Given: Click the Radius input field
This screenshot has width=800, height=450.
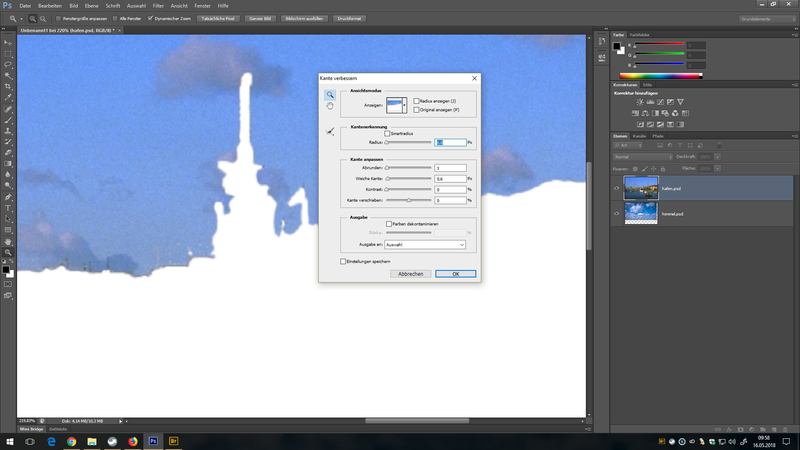Looking at the screenshot, I should (449, 143).
